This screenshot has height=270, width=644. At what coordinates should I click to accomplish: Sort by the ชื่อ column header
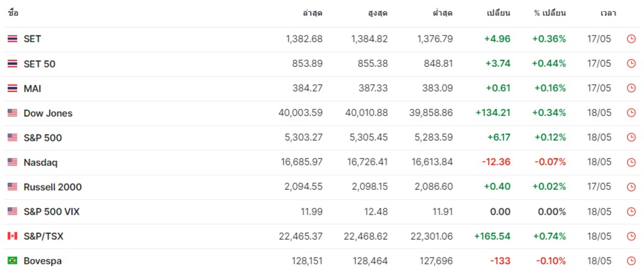[13, 13]
